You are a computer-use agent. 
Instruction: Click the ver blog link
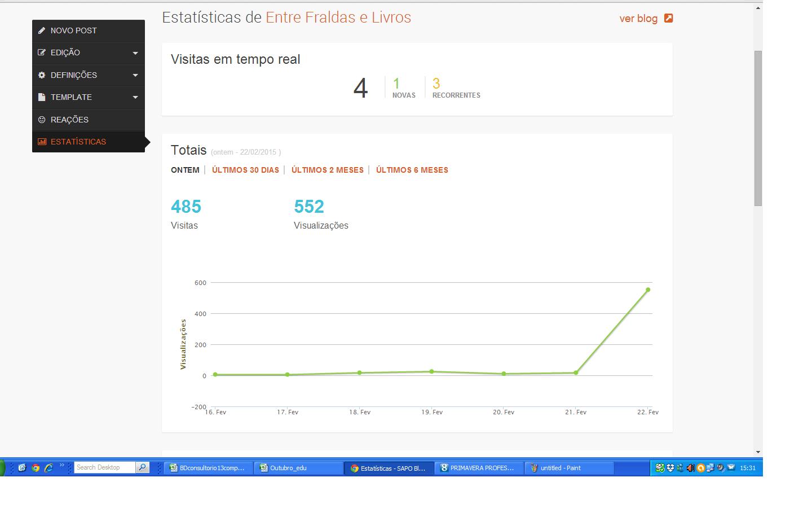[638, 19]
